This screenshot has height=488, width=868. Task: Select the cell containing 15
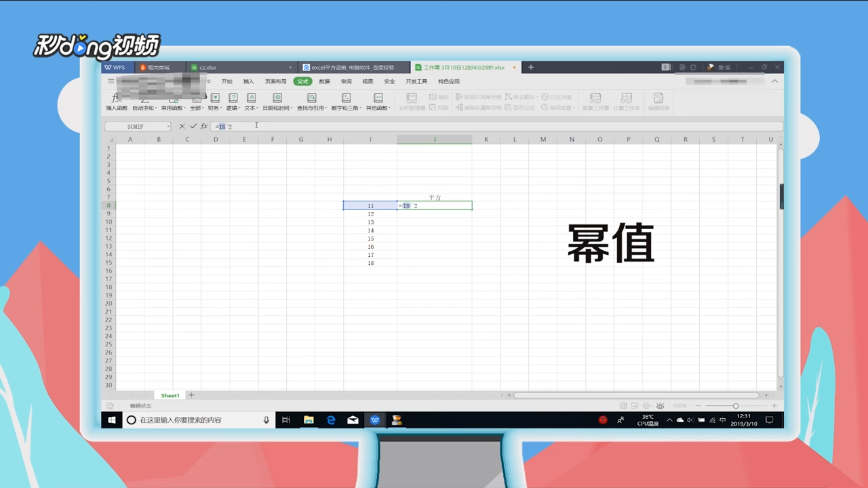(370, 239)
